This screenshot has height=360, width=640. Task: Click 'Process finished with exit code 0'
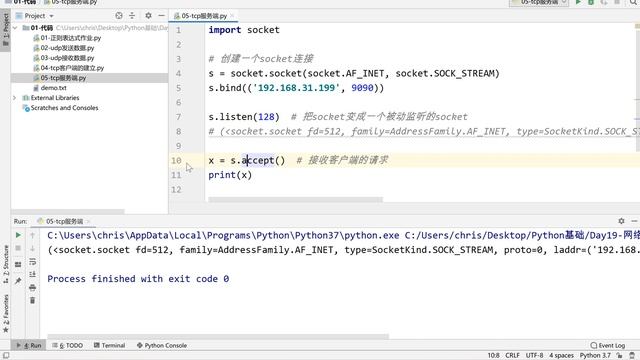(x=138, y=279)
